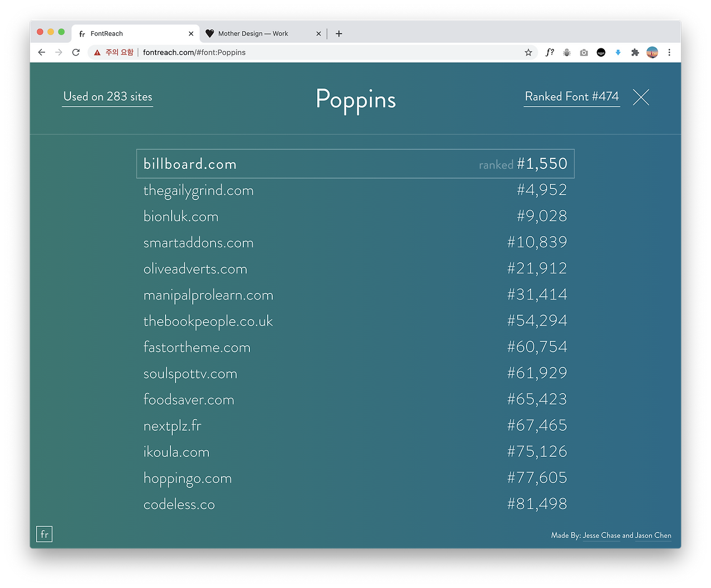The width and height of the screenshot is (711, 588).
Task: Click the browser back arrow
Action: click(x=42, y=52)
